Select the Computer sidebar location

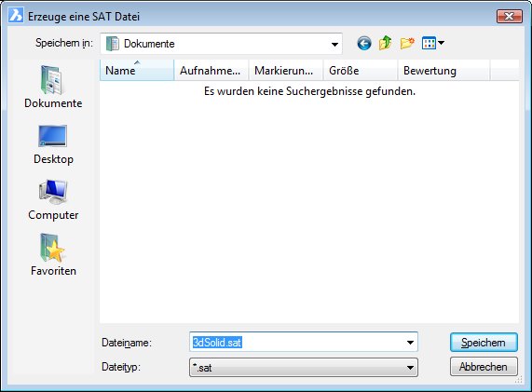(x=53, y=200)
